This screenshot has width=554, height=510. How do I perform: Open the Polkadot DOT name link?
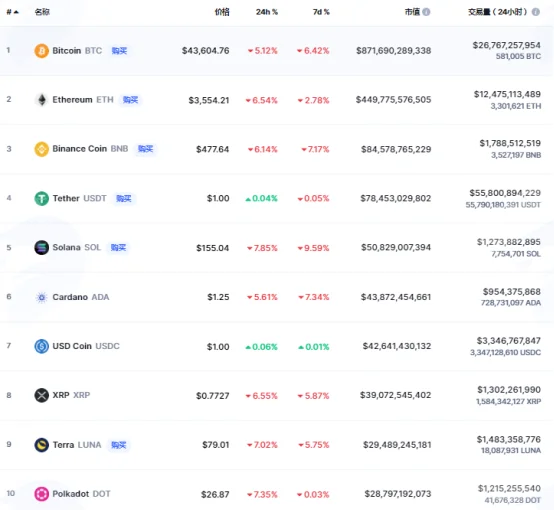point(81,494)
